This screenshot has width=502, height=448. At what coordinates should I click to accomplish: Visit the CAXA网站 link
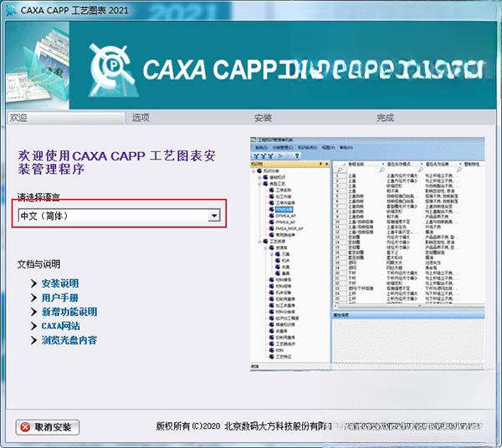[x=61, y=326]
